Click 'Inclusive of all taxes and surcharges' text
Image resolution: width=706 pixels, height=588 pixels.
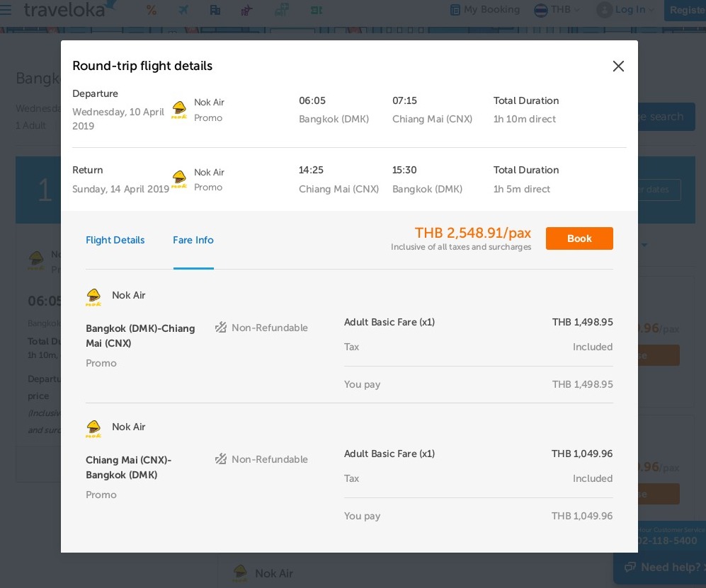pyautogui.click(x=460, y=247)
